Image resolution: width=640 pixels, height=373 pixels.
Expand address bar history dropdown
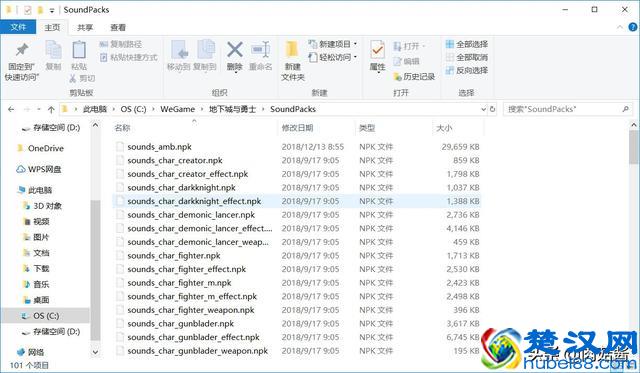483,109
